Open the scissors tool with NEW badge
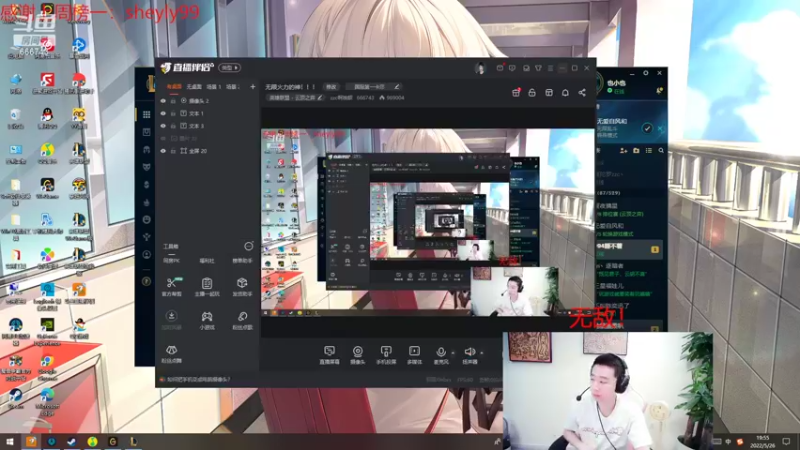 pyautogui.click(x=171, y=287)
